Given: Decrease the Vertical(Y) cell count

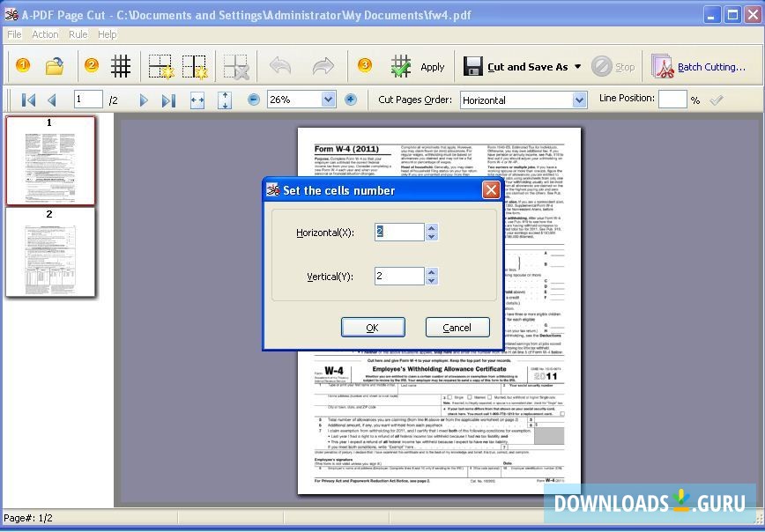Looking at the screenshot, I should click(431, 280).
